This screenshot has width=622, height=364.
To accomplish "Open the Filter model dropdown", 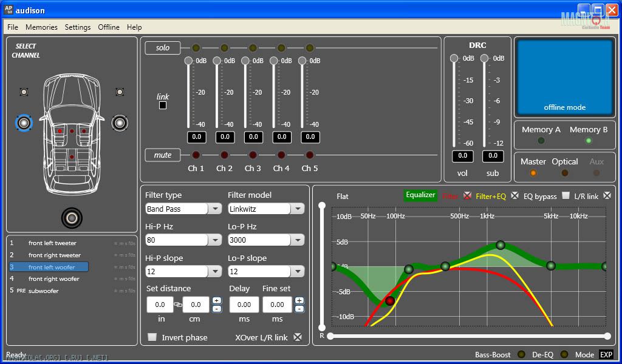I will tap(298, 209).
